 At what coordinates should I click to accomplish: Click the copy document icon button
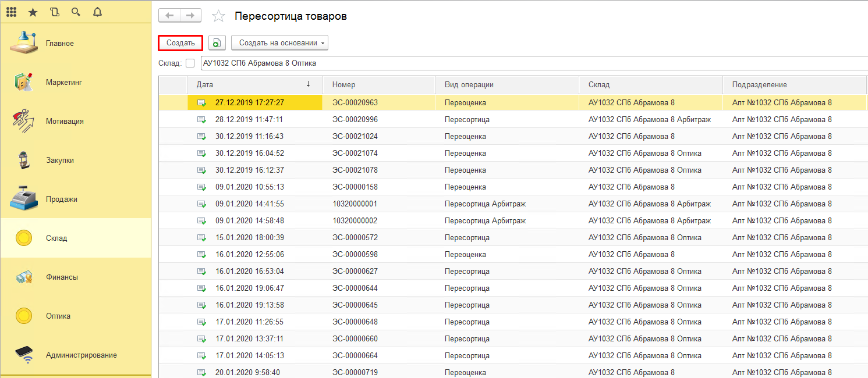tap(217, 43)
